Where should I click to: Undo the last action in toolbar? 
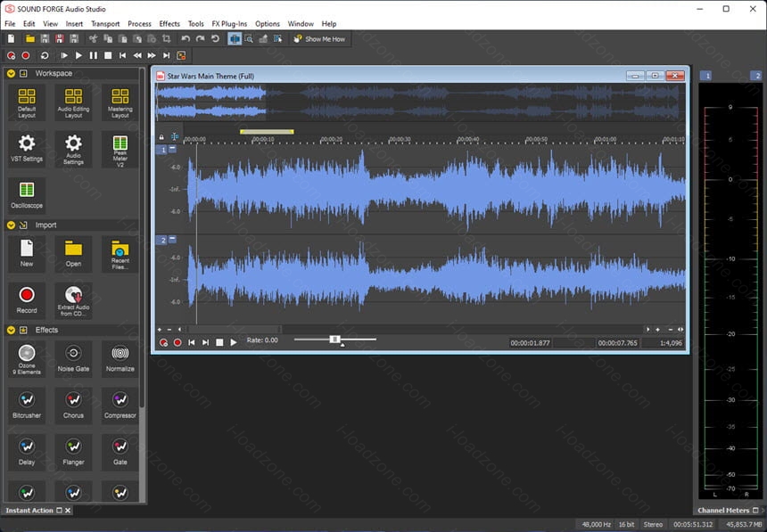[186, 38]
